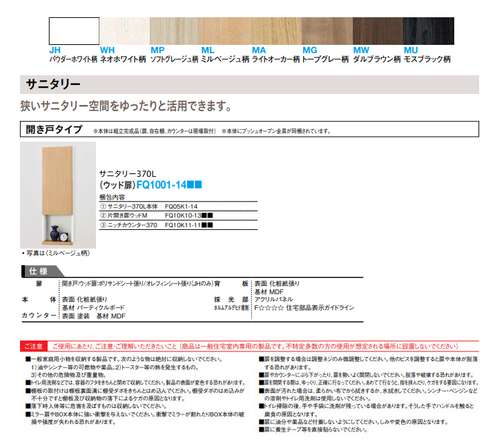This screenshot has width=504, height=442.
Task: Select the 開き戸タイプ heading
Action: tap(49, 130)
